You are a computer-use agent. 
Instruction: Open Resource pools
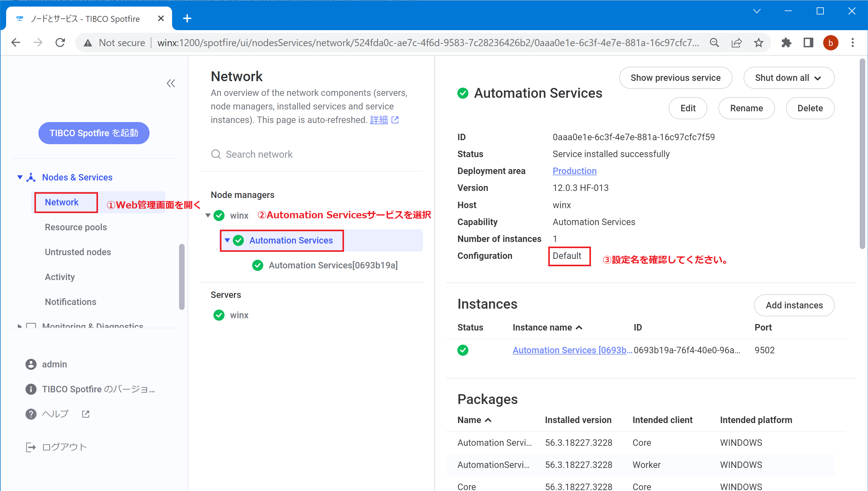pos(76,227)
